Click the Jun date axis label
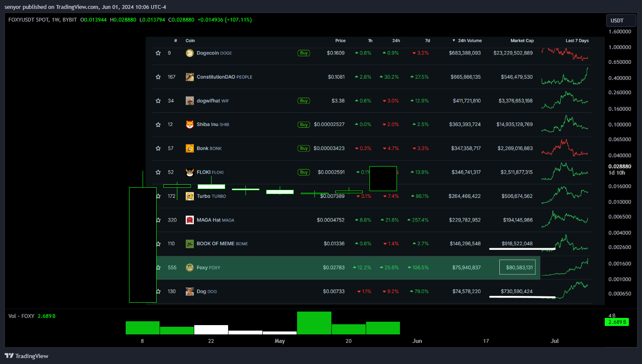The image size is (642, 364). tap(417, 341)
